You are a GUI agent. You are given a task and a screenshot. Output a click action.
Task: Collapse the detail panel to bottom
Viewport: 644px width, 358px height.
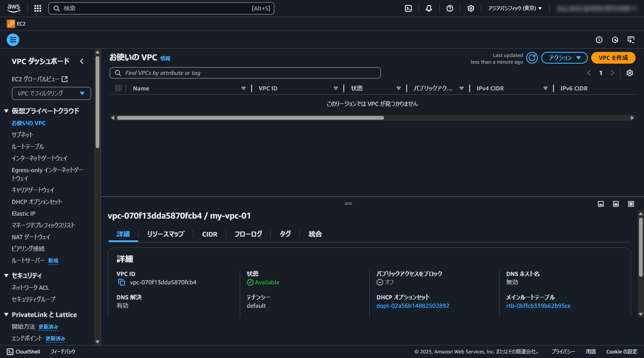(601, 204)
